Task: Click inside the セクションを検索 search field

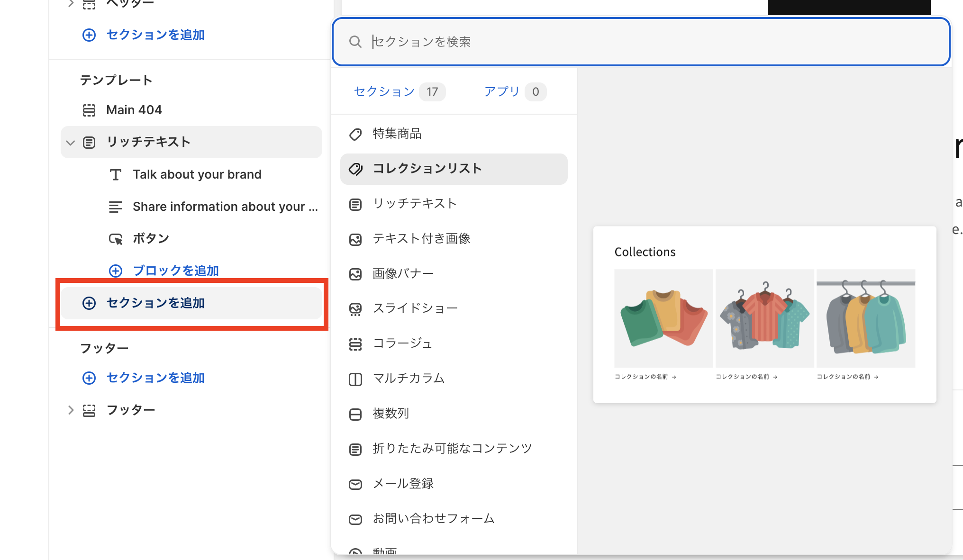Action: [521, 42]
